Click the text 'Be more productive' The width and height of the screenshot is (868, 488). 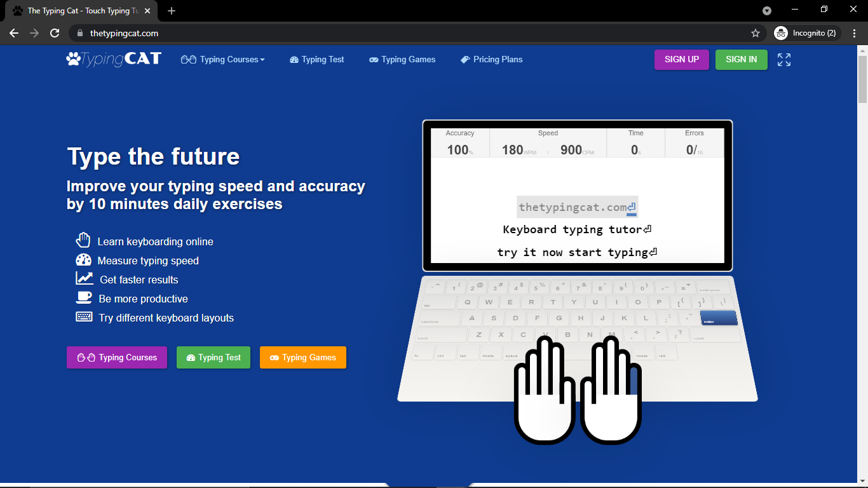144,299
